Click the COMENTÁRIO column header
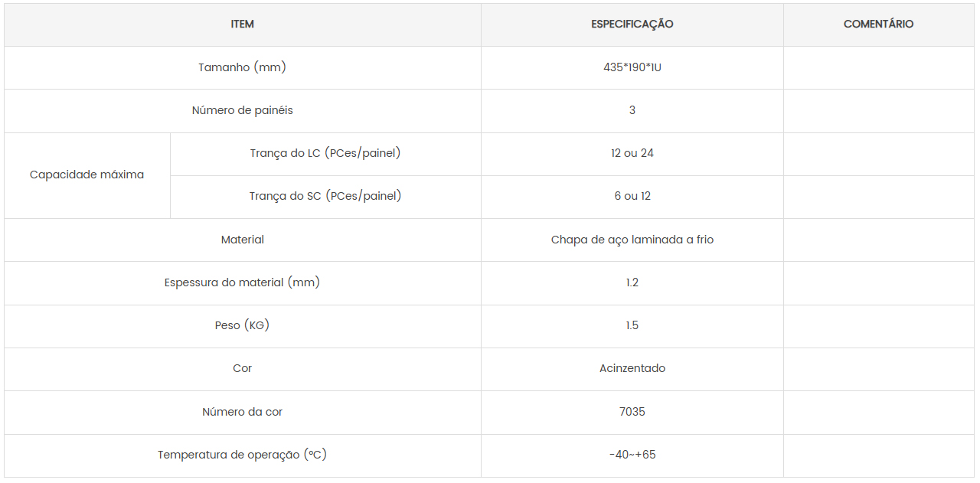This screenshot has width=980, height=483. 879,24
